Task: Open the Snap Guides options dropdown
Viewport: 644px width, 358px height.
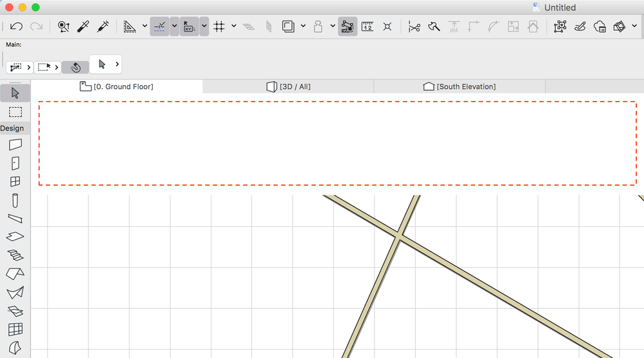Action: 174,26
